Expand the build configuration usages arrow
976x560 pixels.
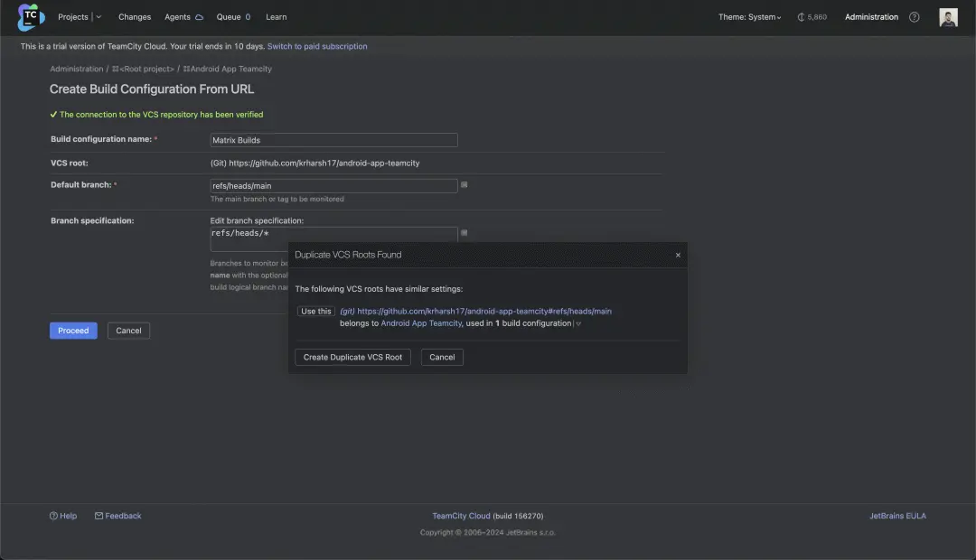pos(578,323)
